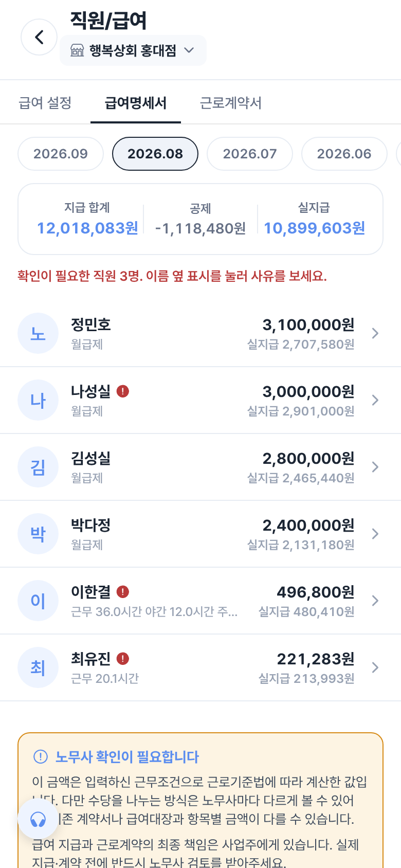Open 최유진 row chevron arrow
401x868 pixels.
pyautogui.click(x=375, y=667)
